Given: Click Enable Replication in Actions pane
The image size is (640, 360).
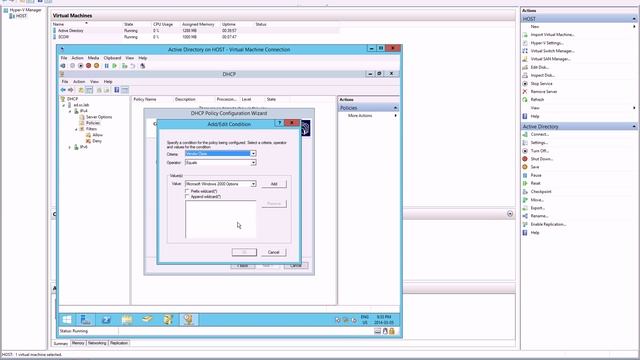Looking at the screenshot, I should [x=548, y=224].
